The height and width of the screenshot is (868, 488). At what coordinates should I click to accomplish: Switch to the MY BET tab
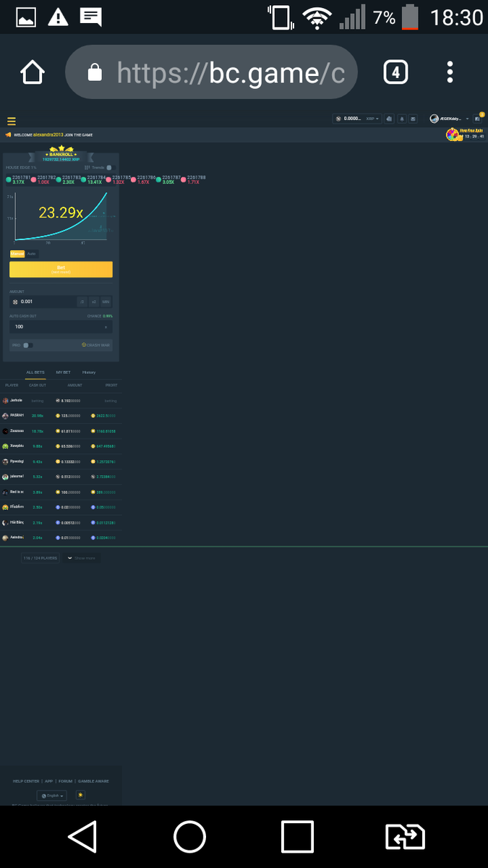pyautogui.click(x=64, y=373)
